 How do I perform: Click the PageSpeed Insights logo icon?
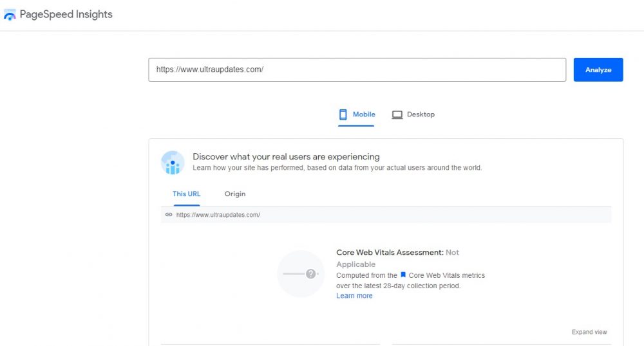10,15
